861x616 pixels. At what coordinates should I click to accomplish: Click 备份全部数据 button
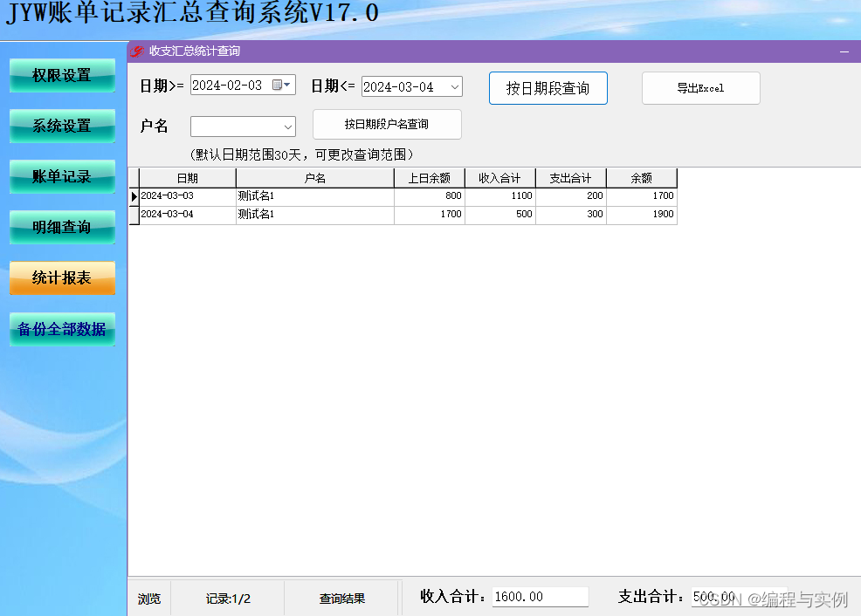(62, 329)
